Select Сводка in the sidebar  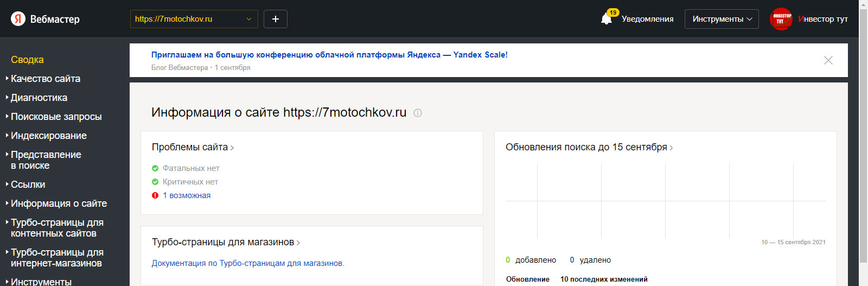pyautogui.click(x=27, y=60)
